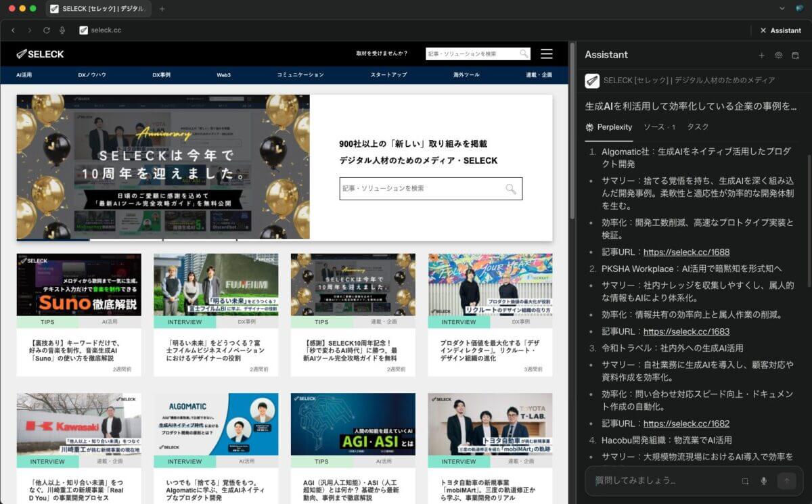Viewport: 812px width, 504px height.
Task: Select the Perplexity tab in the Assistant
Action: 609,127
